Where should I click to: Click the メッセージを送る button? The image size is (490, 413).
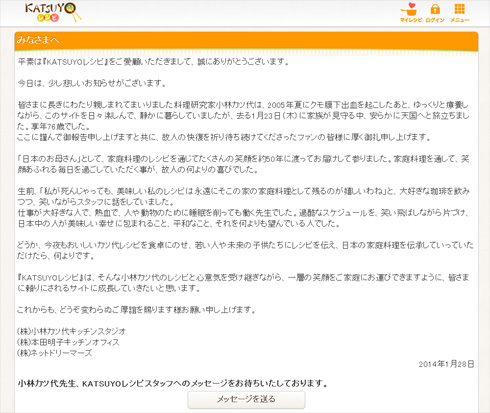tap(246, 399)
